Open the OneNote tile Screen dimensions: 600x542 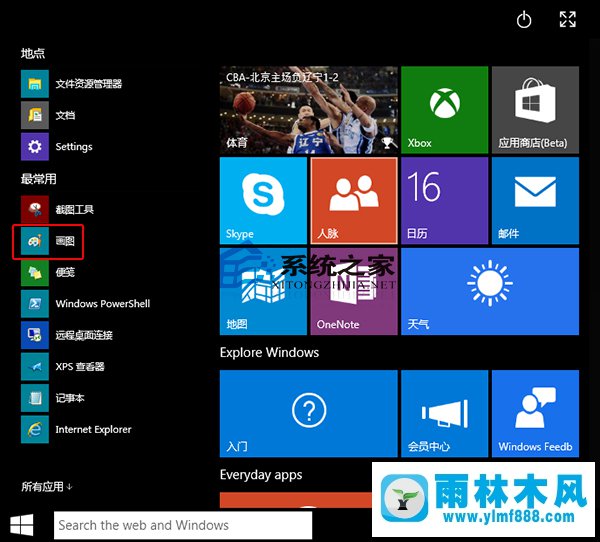click(x=354, y=291)
